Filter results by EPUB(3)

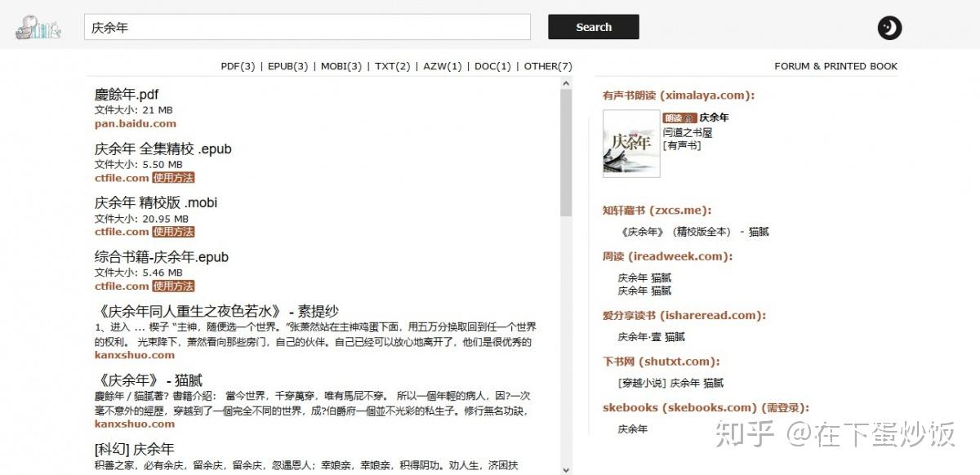point(288,66)
